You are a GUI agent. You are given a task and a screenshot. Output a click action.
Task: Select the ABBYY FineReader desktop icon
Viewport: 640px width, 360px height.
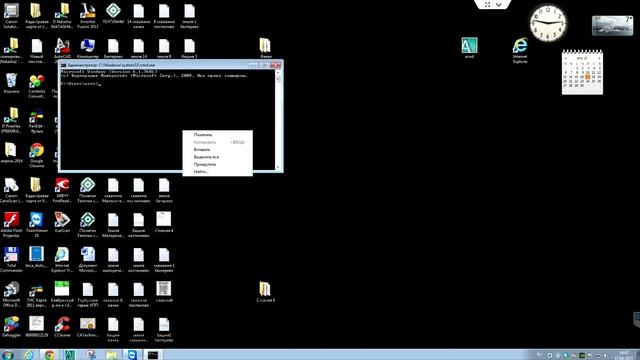tap(62, 190)
